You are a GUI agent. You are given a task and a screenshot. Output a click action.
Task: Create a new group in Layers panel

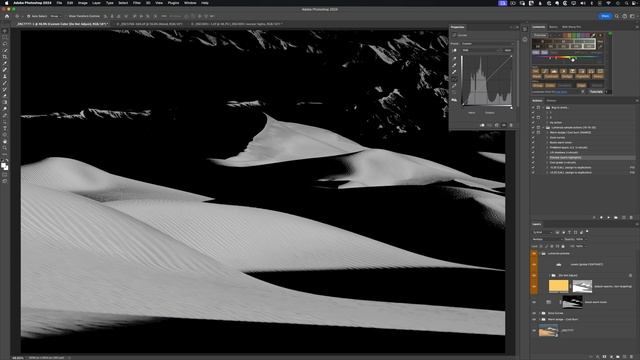tap(618, 356)
